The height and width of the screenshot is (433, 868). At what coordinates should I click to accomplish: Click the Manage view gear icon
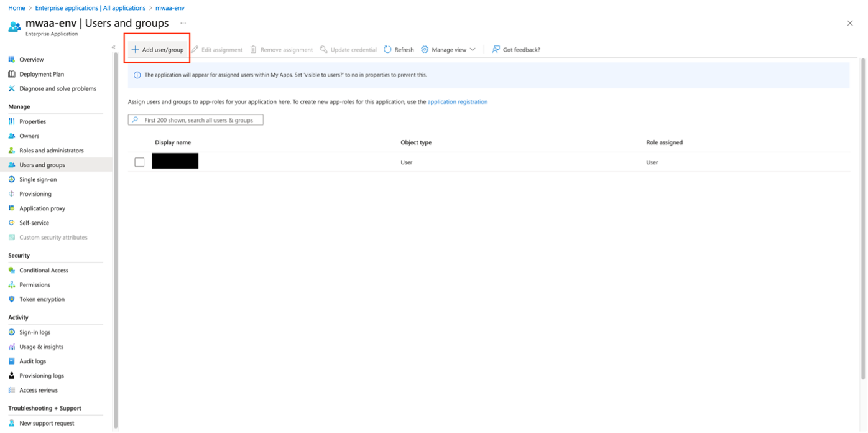425,49
